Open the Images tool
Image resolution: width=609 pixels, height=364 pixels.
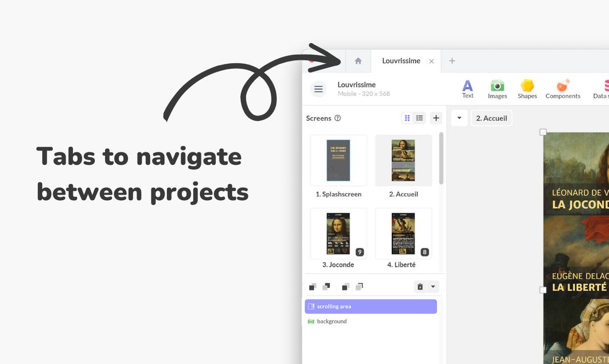(497, 89)
